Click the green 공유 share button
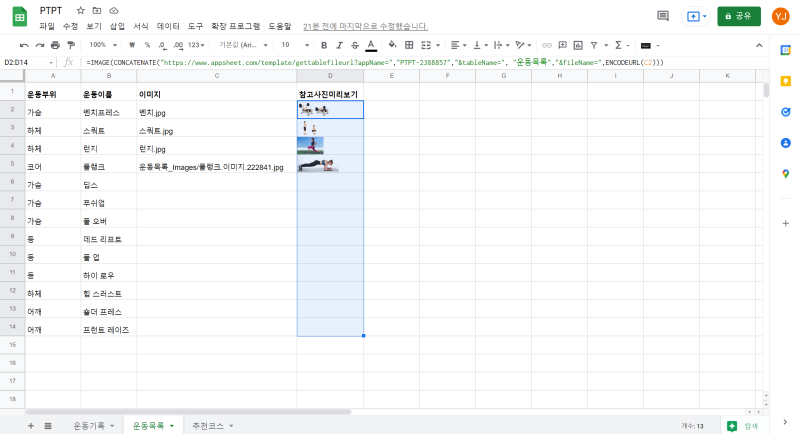800x434 pixels. click(x=739, y=16)
